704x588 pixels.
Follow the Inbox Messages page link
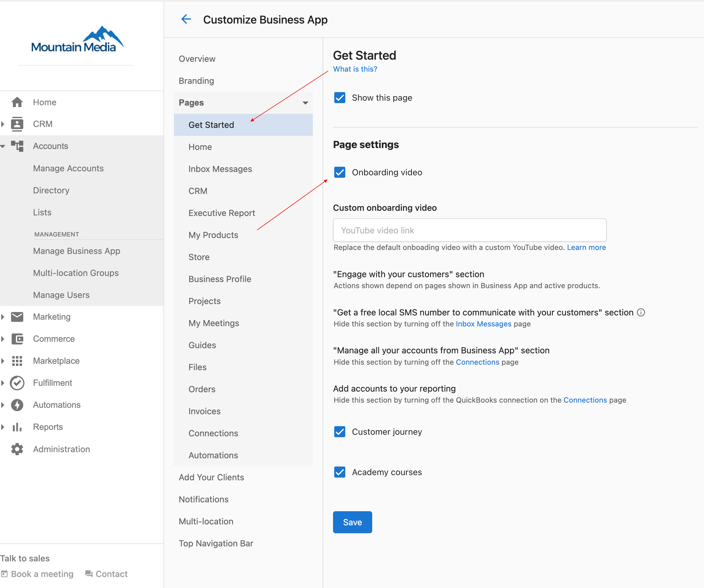click(x=483, y=324)
